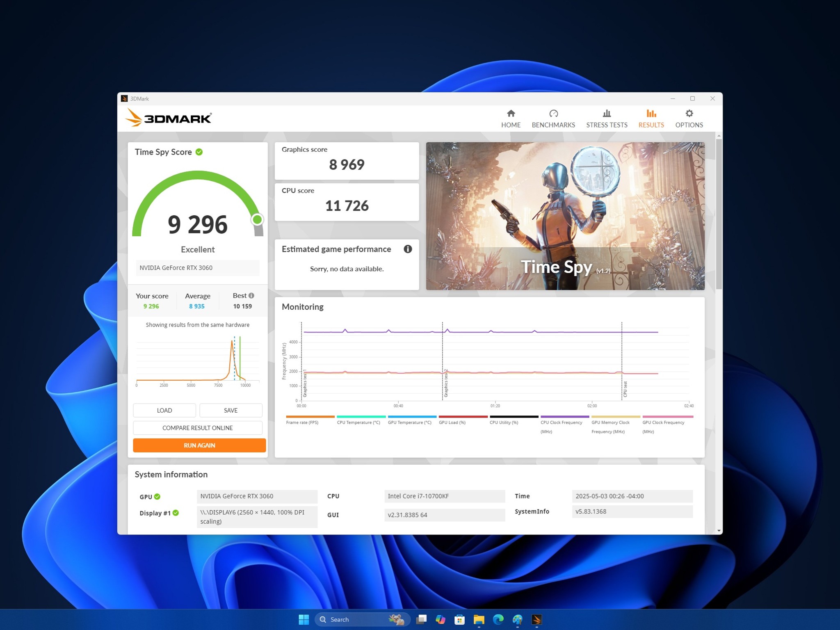Click the main score 9 296
The height and width of the screenshot is (630, 840).
[198, 224]
